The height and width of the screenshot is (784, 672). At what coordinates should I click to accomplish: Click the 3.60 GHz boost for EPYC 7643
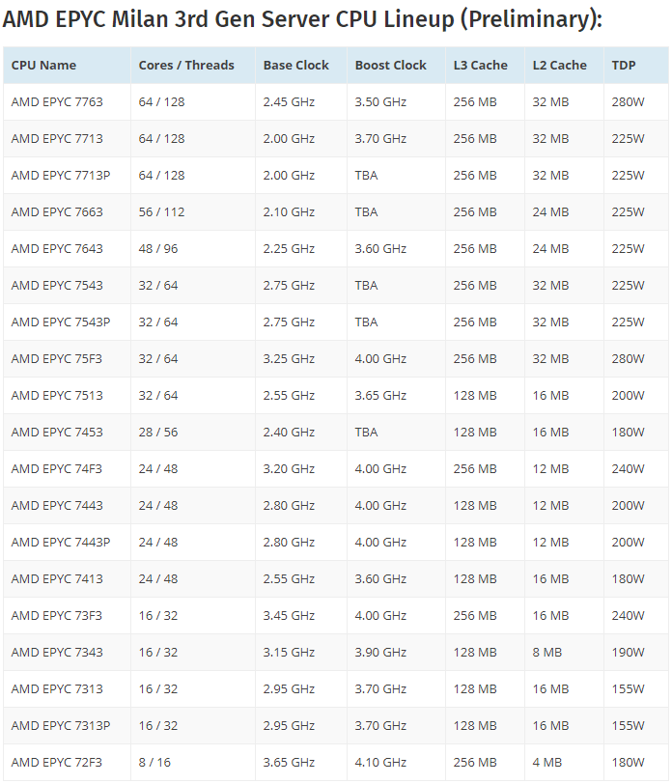click(380, 249)
